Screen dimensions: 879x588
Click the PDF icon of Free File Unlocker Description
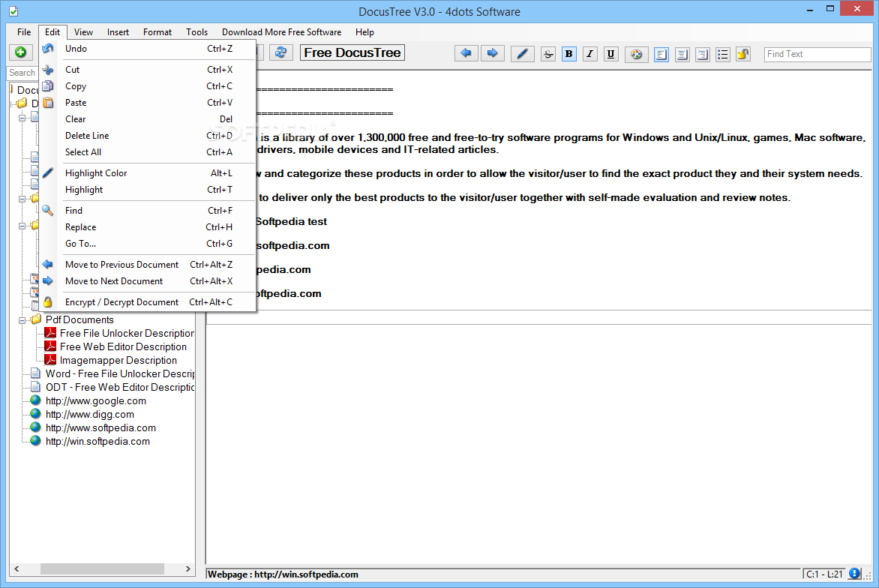(50, 333)
